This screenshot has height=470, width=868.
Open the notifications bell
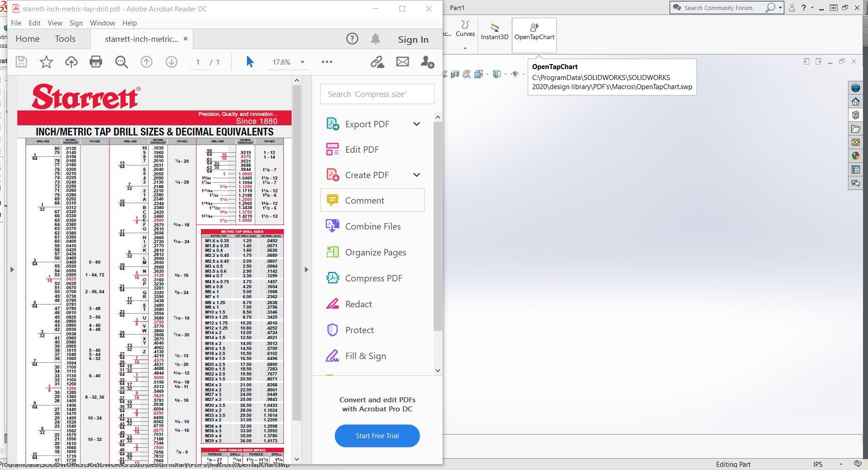(375, 39)
